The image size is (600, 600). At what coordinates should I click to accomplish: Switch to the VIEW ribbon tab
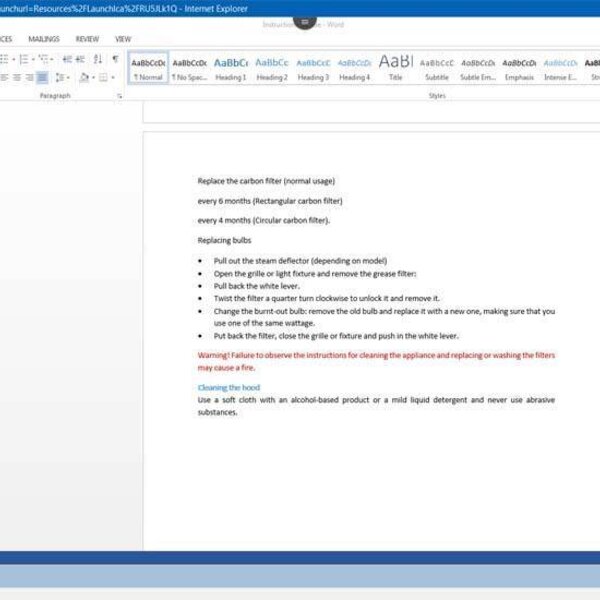tap(123, 39)
